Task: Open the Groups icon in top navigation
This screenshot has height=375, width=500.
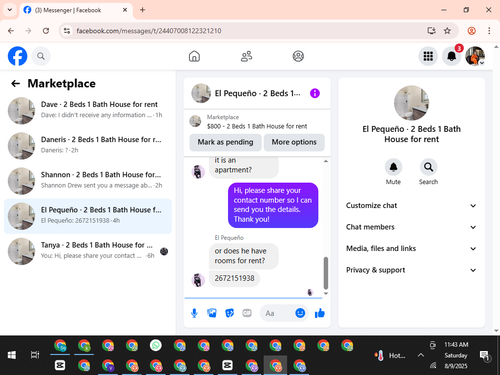Action: click(x=298, y=56)
